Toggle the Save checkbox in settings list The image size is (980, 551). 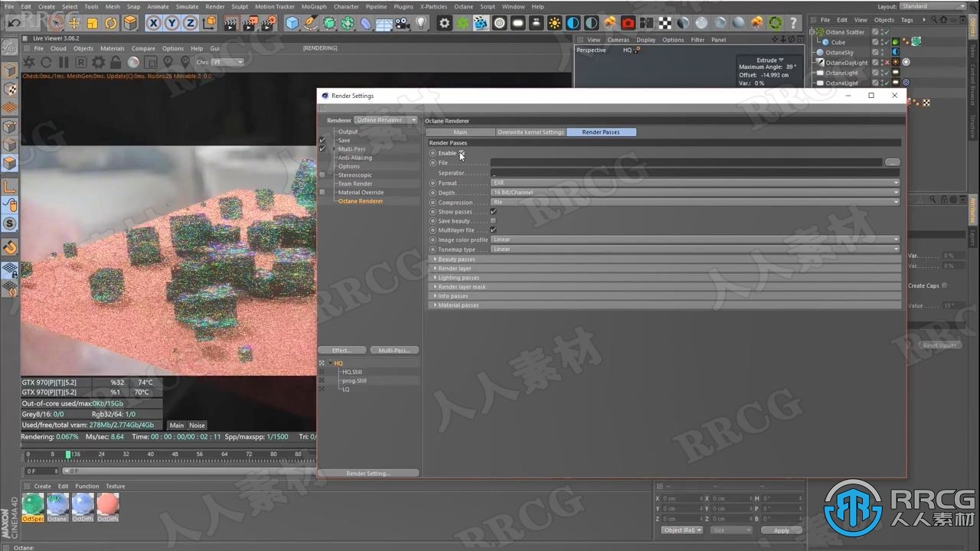(322, 140)
